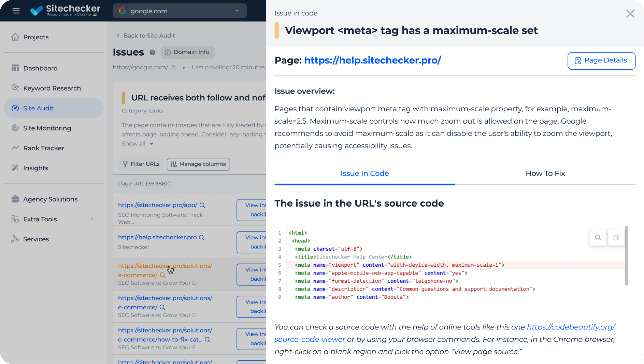Go to Projects in sidebar
Viewport: 644px width, 364px height.
coord(36,37)
